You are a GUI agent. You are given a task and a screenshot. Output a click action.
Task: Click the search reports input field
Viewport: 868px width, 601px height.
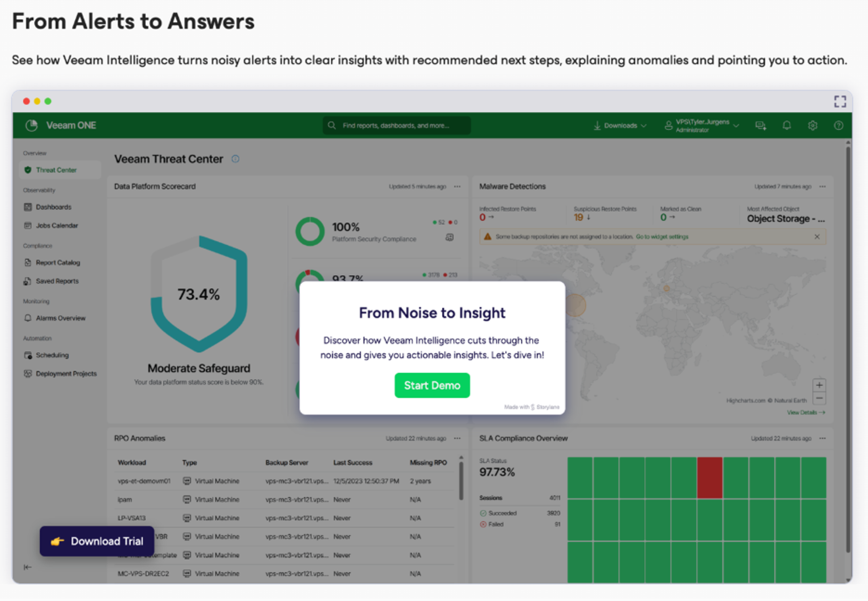pos(396,125)
